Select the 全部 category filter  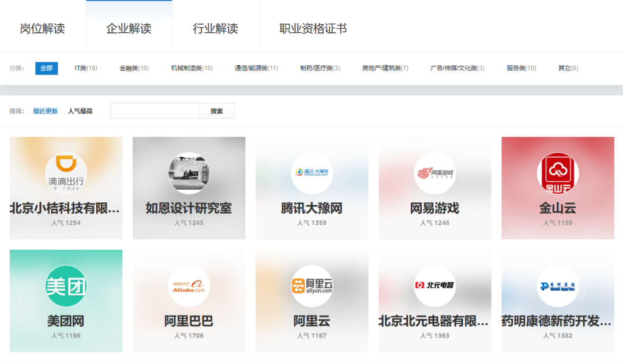[x=46, y=67]
